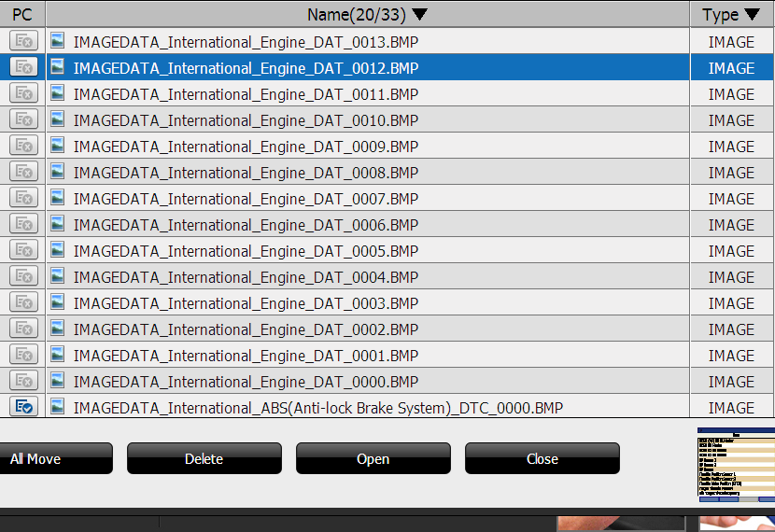The width and height of the screenshot is (775, 532).
Task: Click the Open button
Action: [373, 458]
